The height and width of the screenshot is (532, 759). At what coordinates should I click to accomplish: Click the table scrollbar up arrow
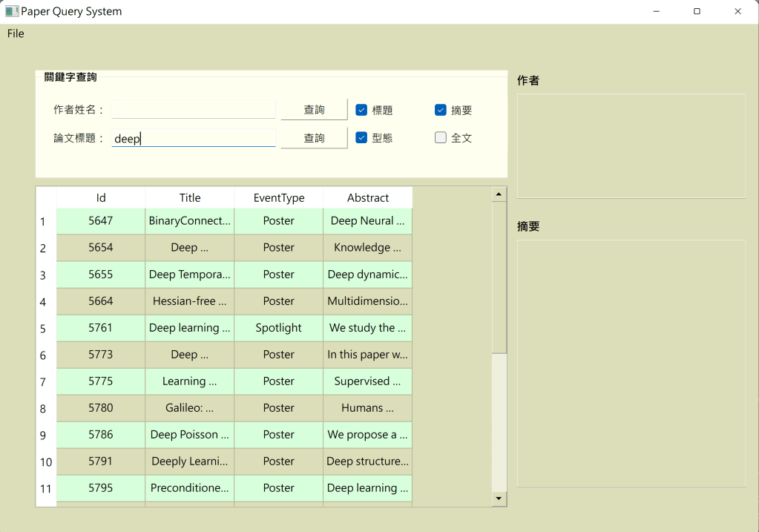coord(499,194)
